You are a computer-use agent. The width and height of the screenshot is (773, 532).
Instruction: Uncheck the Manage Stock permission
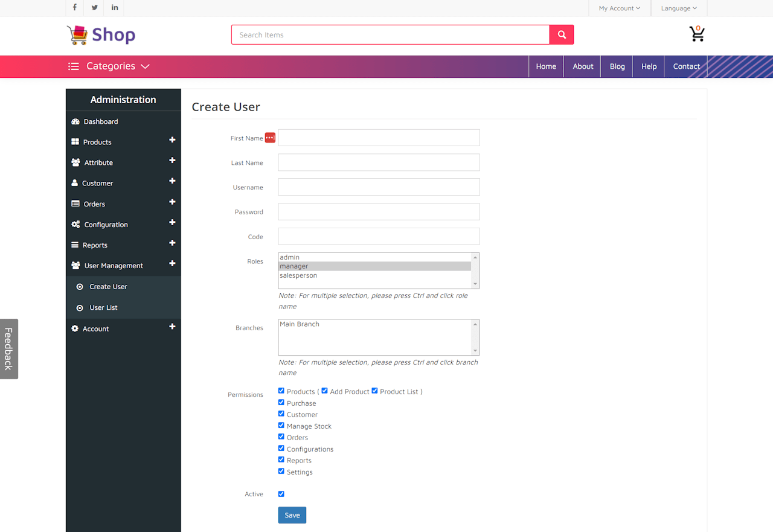click(x=281, y=425)
